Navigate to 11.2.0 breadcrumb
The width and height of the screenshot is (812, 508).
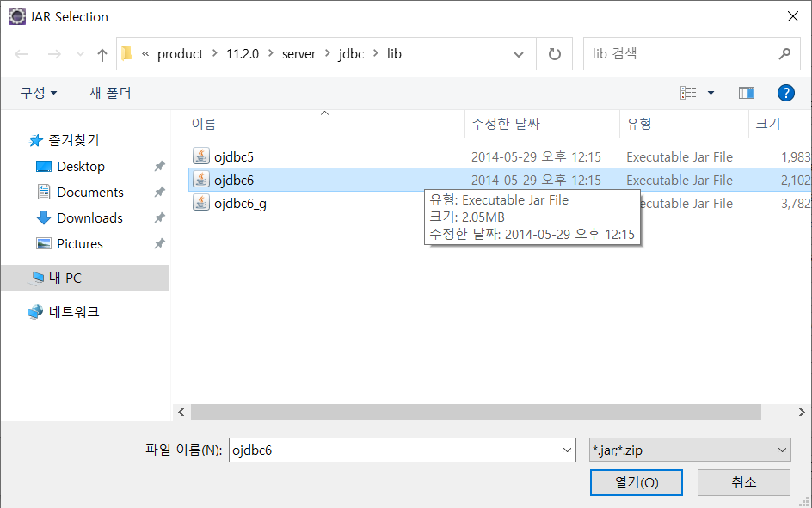pyautogui.click(x=243, y=54)
